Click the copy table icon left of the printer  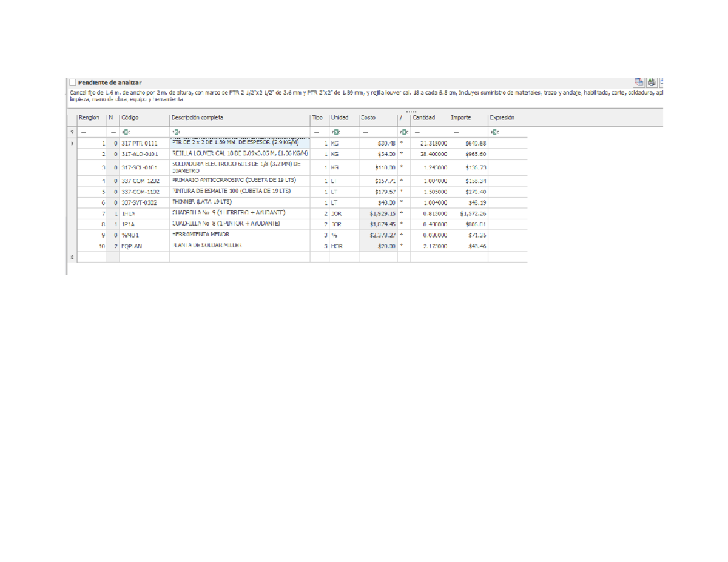tap(639, 82)
